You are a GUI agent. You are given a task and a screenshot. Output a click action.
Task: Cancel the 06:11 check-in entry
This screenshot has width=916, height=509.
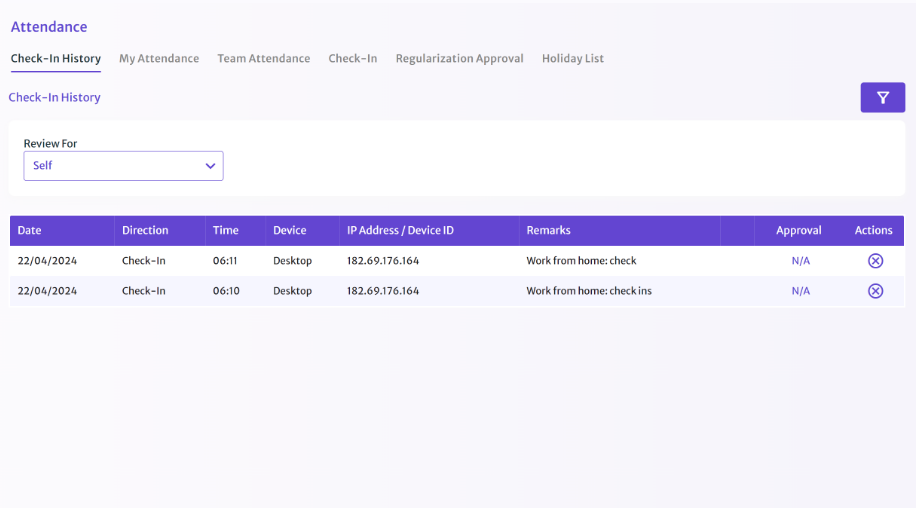point(875,261)
